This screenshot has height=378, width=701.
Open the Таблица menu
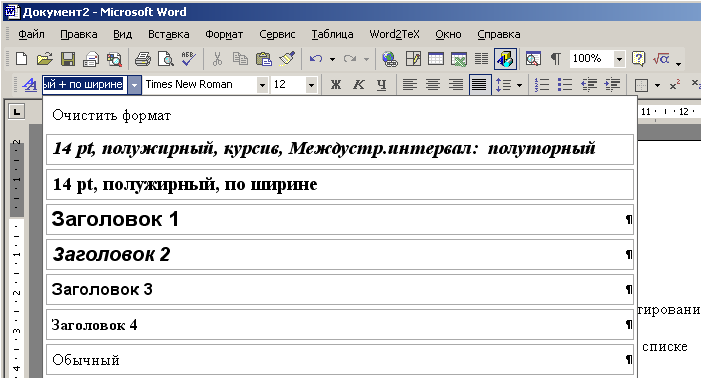point(332,34)
